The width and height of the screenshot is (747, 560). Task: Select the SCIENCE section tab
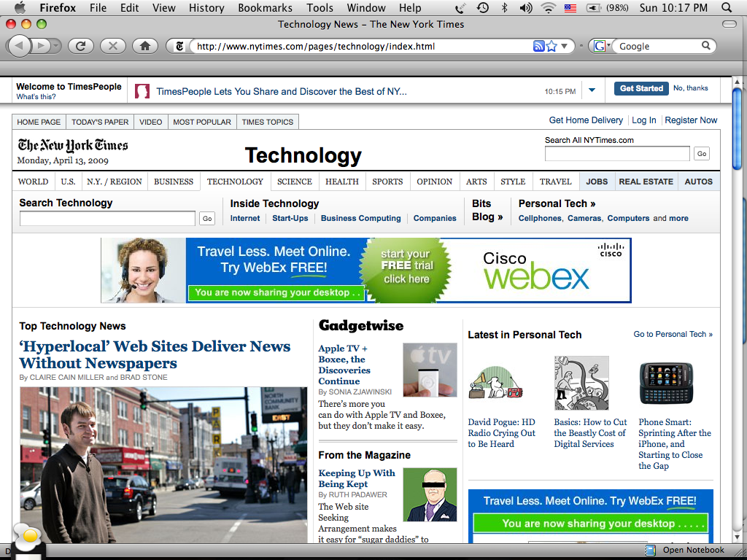[295, 182]
